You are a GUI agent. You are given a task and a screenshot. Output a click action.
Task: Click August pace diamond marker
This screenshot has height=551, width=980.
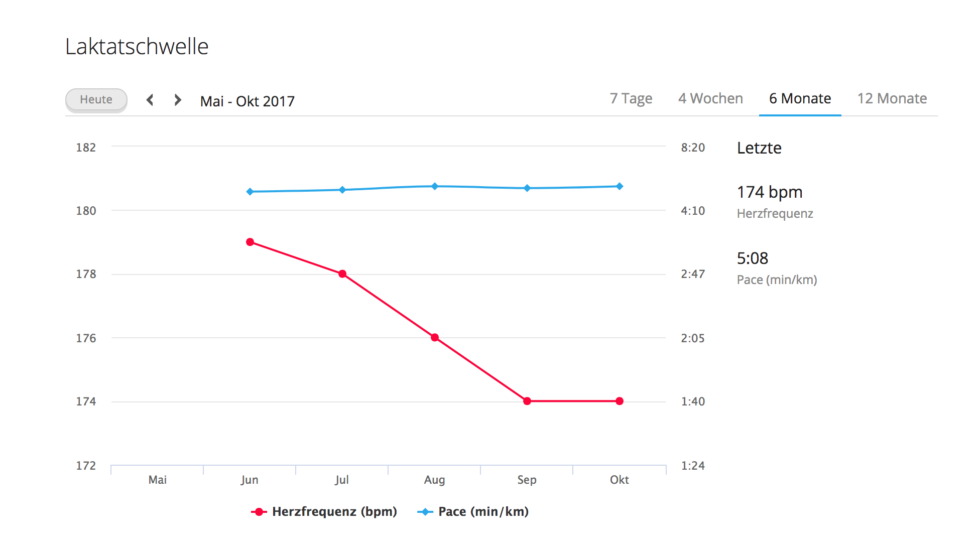pyautogui.click(x=435, y=186)
